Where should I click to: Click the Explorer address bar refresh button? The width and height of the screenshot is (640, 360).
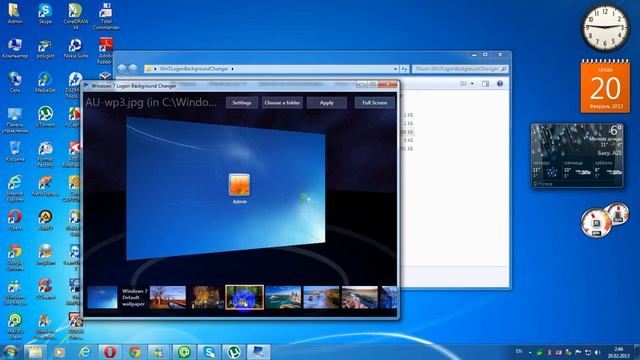pos(404,69)
